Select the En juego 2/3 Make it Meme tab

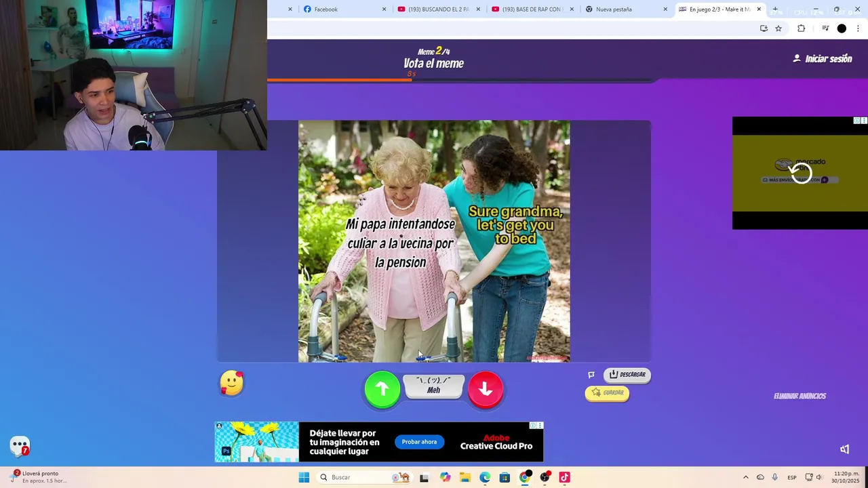(x=719, y=9)
